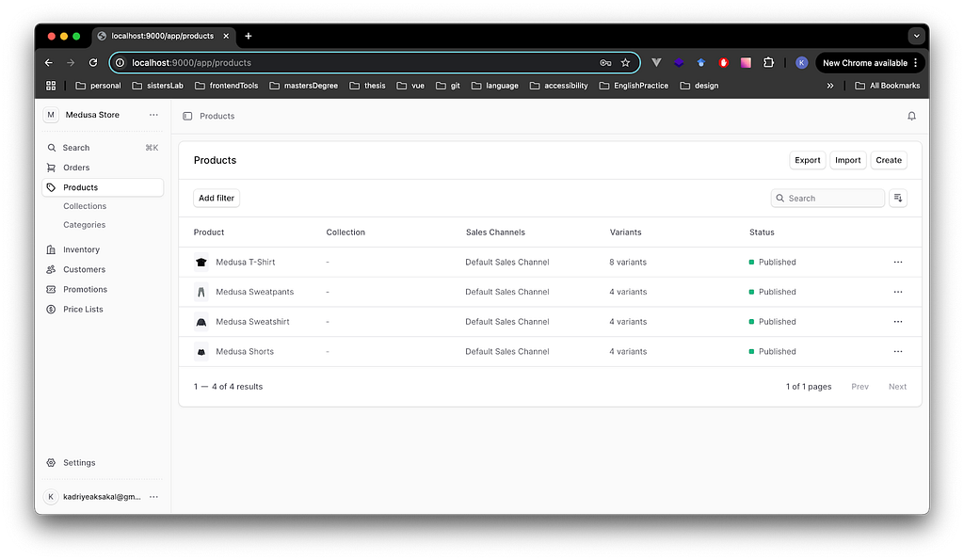Open the password key icon
The height and width of the screenshot is (560, 964).
point(605,63)
